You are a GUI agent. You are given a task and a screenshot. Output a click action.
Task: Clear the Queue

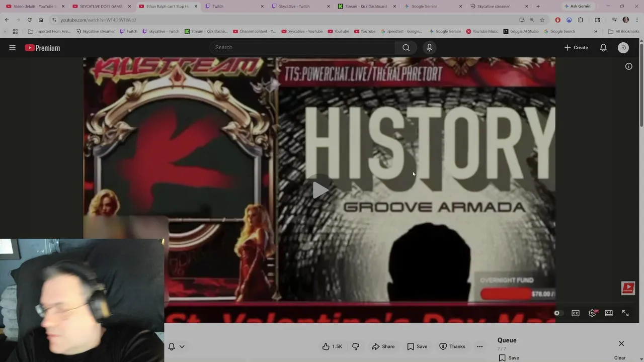[620, 358]
